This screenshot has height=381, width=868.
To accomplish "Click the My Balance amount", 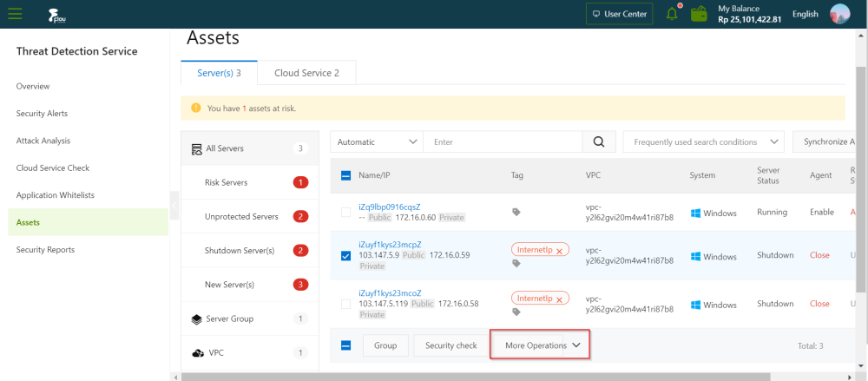I will tap(750, 19).
